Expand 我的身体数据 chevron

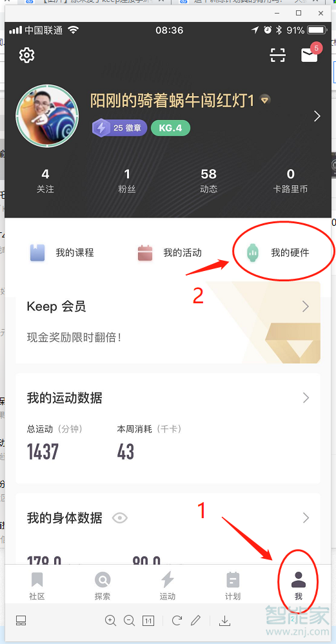[x=306, y=518]
